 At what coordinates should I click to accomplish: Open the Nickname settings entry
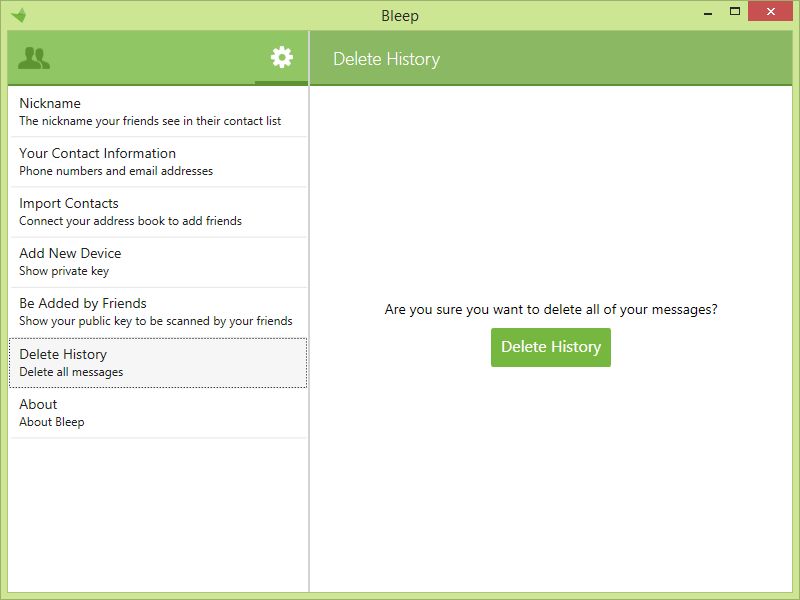(158, 112)
